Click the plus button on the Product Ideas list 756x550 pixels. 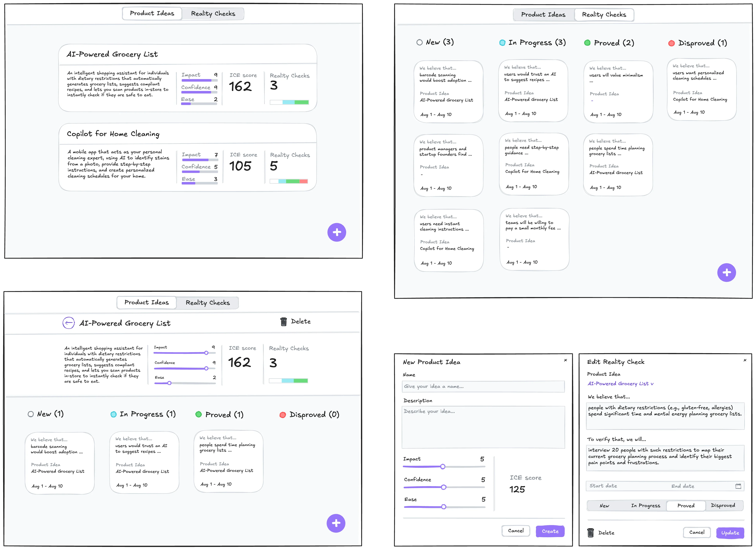(337, 232)
